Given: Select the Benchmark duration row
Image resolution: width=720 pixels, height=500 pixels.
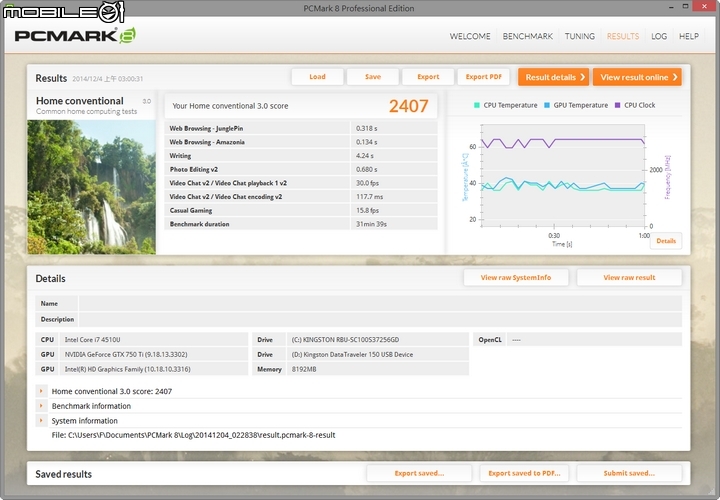Looking at the screenshot, I should [301, 224].
